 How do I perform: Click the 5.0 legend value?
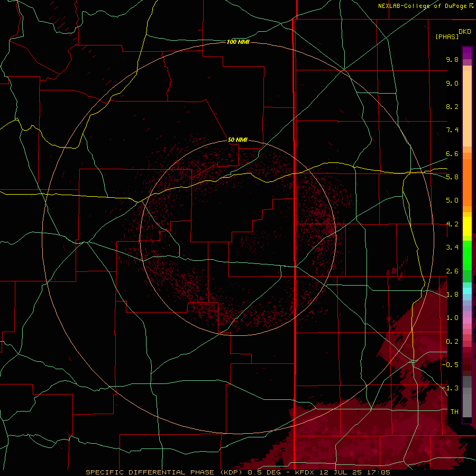coord(452,200)
